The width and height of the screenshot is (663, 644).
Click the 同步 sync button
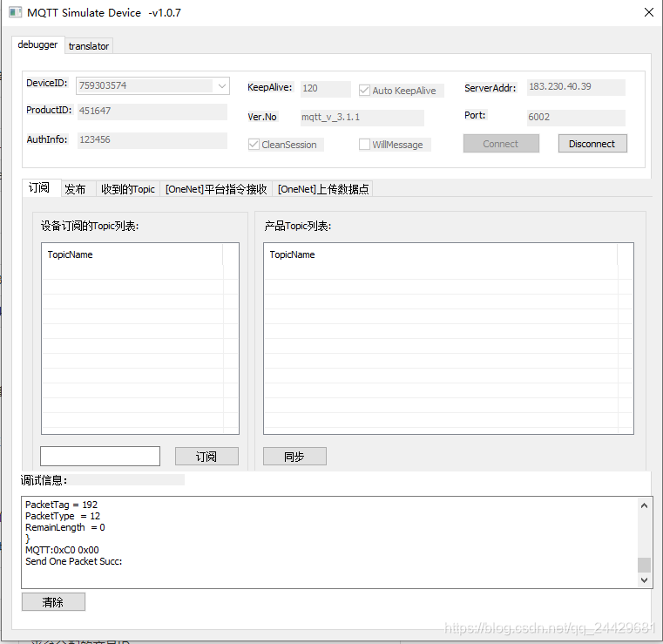pyautogui.click(x=294, y=457)
